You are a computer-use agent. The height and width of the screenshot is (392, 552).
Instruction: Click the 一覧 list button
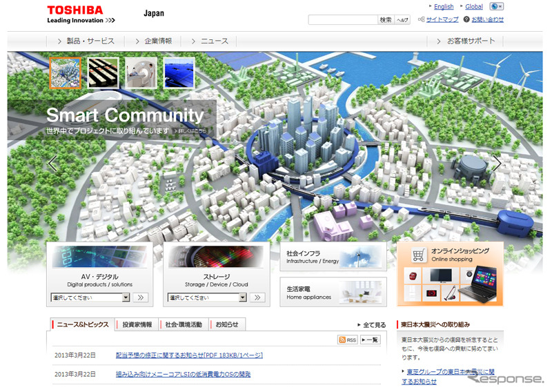coord(370,340)
